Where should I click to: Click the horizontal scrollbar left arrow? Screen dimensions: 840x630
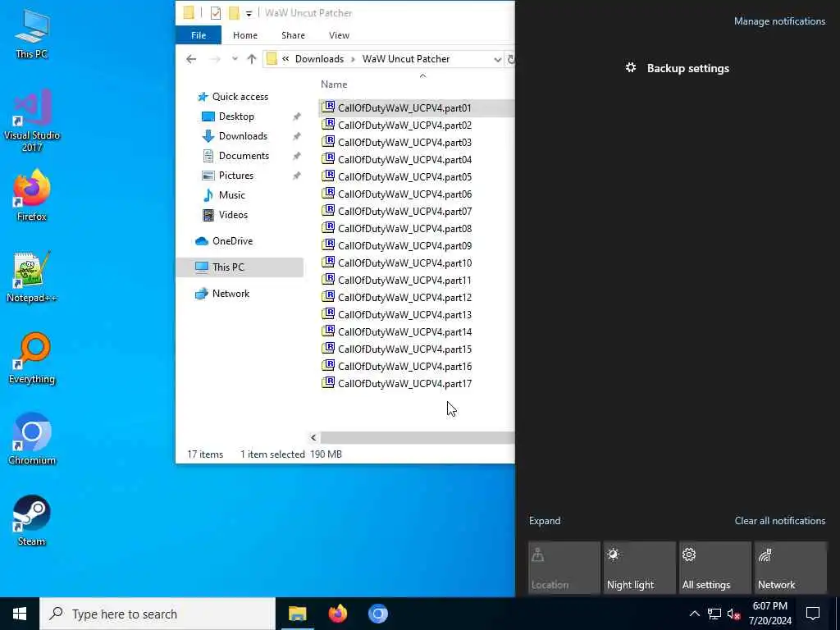[313, 438]
